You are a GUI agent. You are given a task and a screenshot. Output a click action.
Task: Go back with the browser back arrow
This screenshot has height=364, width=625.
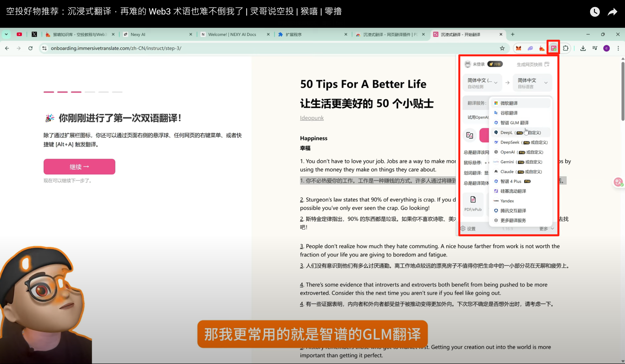pyautogui.click(x=7, y=48)
